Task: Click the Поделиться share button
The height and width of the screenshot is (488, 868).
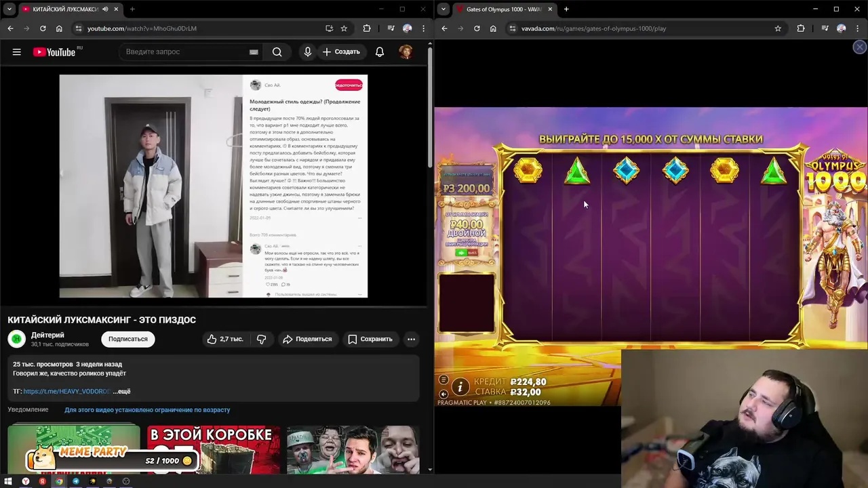Action: (307, 339)
